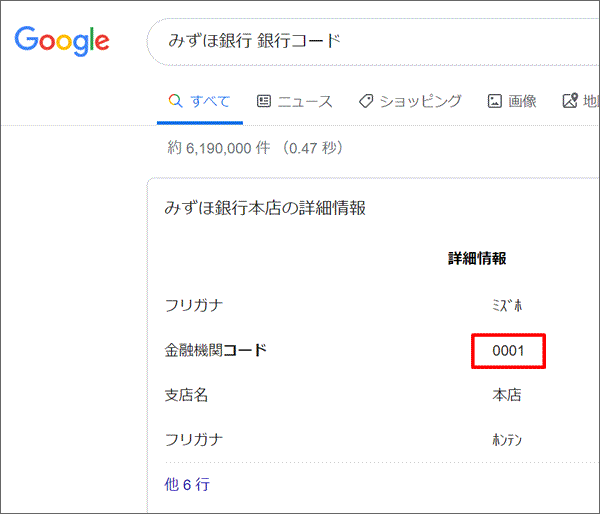Click the map icon for the maps tab
Image resolution: width=600 pixels, height=514 pixels.
(x=570, y=101)
